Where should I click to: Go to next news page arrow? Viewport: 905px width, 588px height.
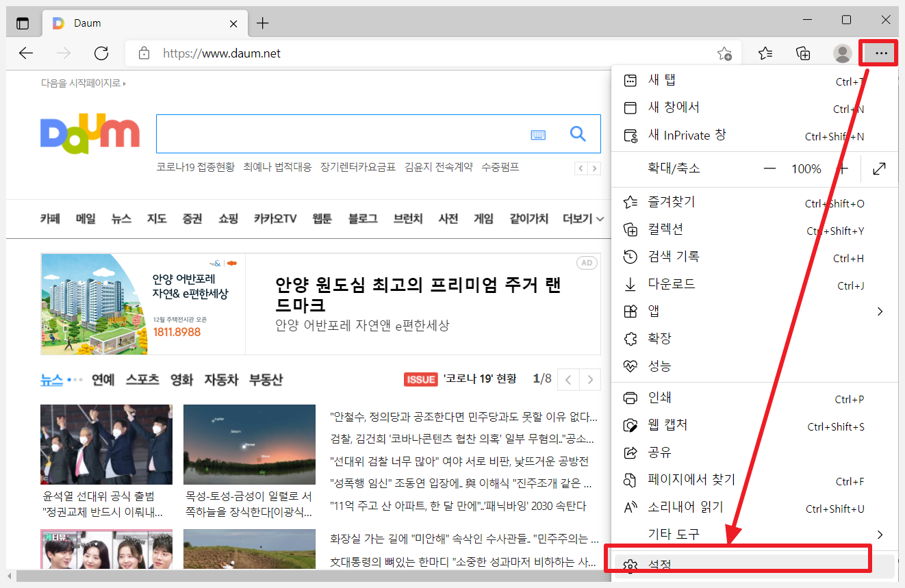[590, 379]
